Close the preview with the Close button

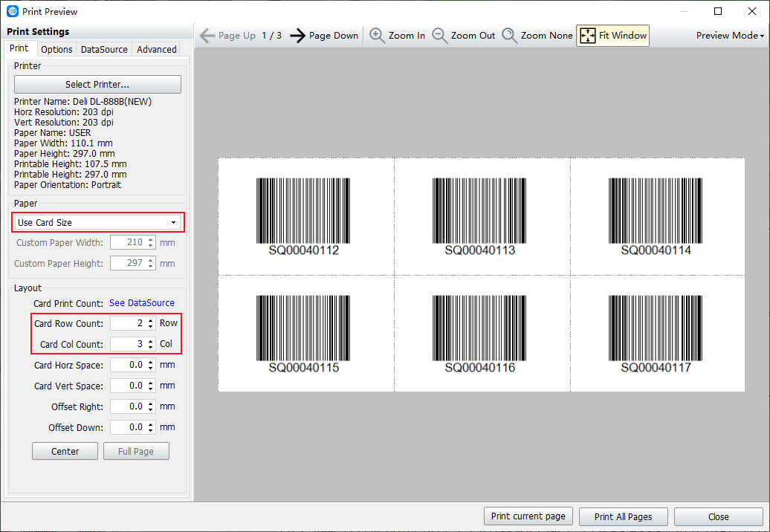click(718, 516)
